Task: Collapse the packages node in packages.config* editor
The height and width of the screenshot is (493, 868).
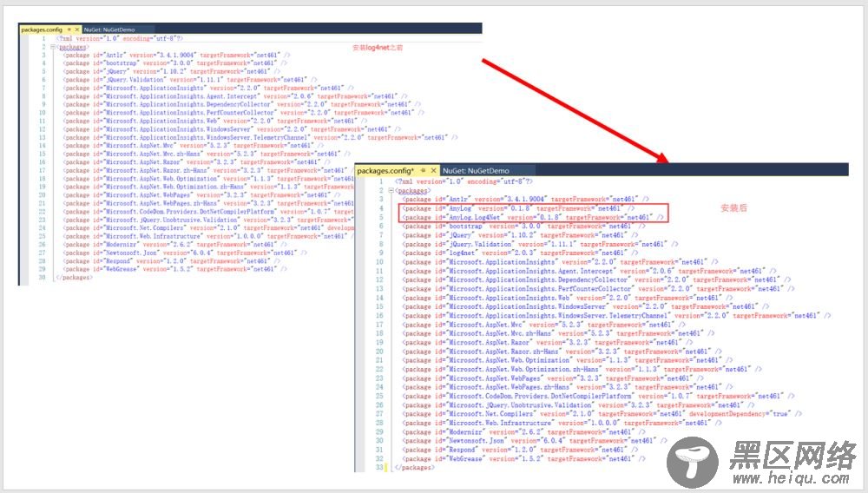Action: pos(391,190)
